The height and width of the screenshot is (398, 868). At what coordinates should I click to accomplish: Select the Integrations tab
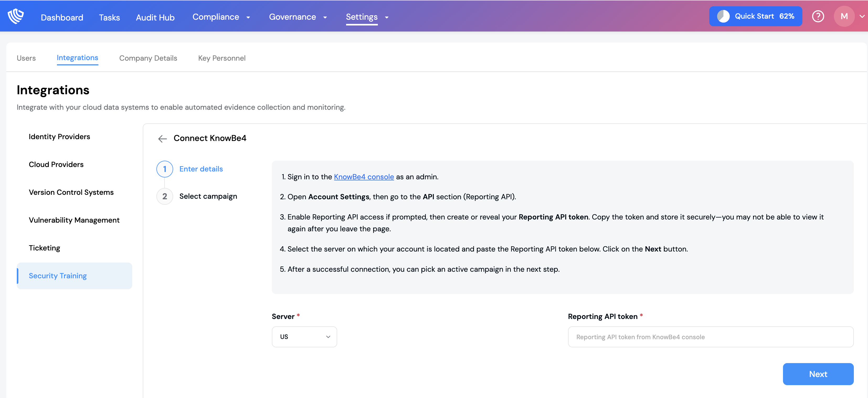click(77, 58)
